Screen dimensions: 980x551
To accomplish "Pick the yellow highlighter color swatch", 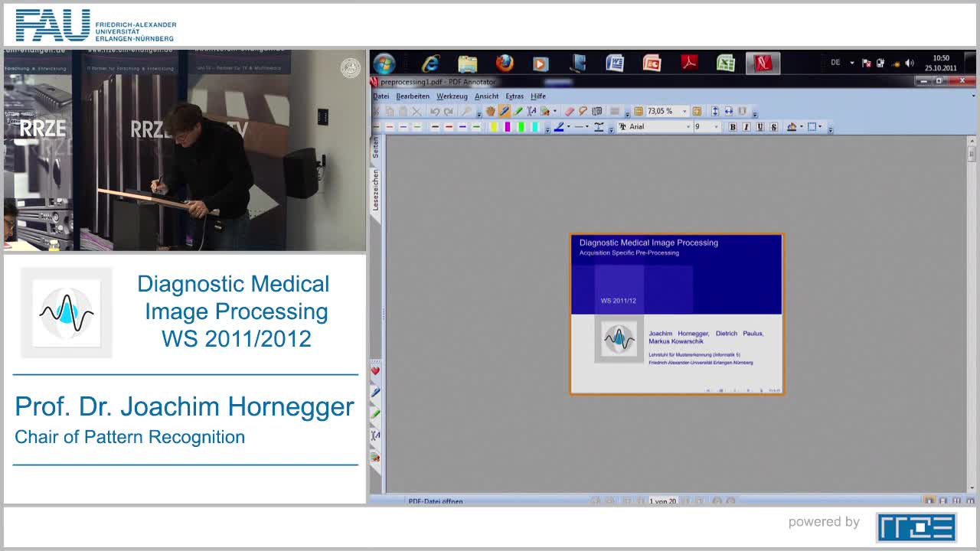I will point(495,127).
